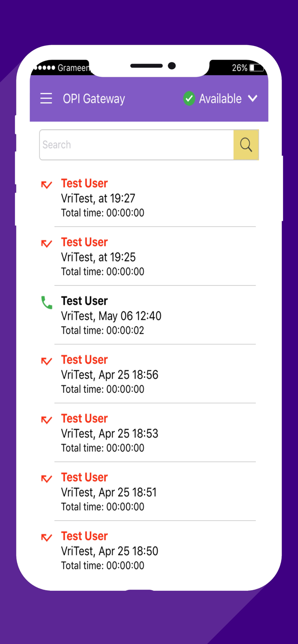
Task: Tap missed call icon for 19:27 entry
Action: tap(46, 185)
